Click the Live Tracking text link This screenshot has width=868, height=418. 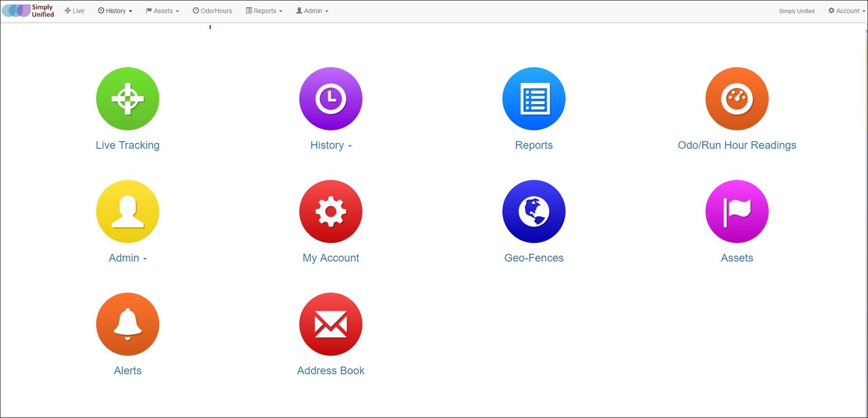(x=127, y=145)
